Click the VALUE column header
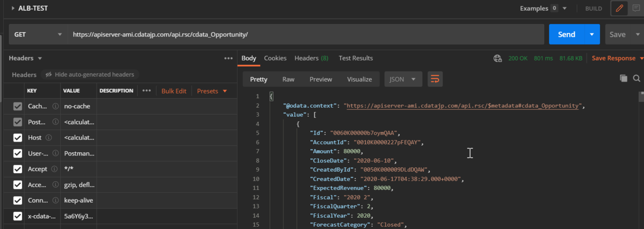 pyautogui.click(x=71, y=91)
